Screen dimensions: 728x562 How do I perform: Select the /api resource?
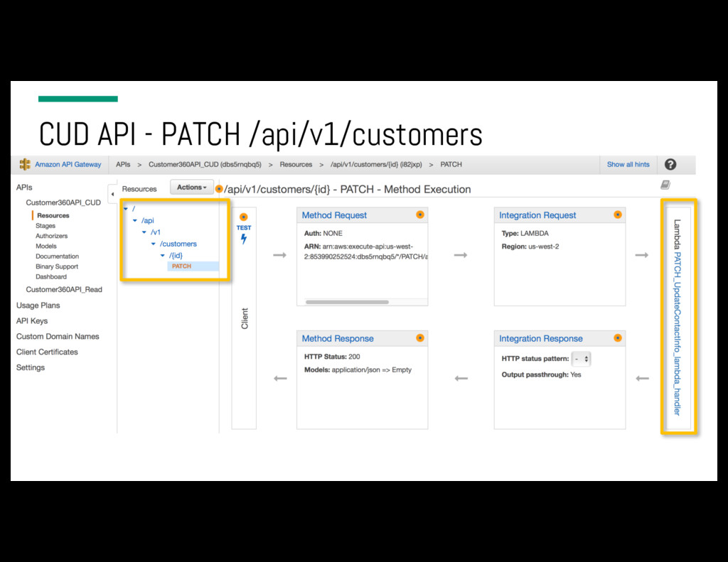click(148, 220)
